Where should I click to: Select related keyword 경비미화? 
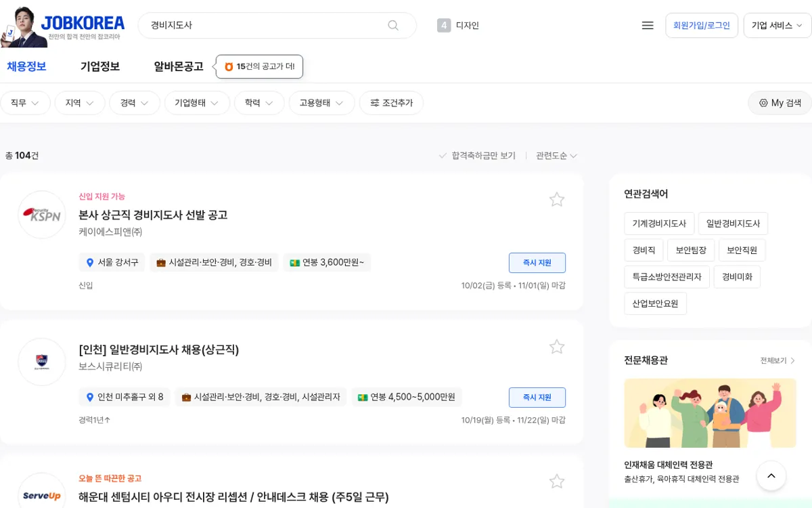tap(737, 277)
